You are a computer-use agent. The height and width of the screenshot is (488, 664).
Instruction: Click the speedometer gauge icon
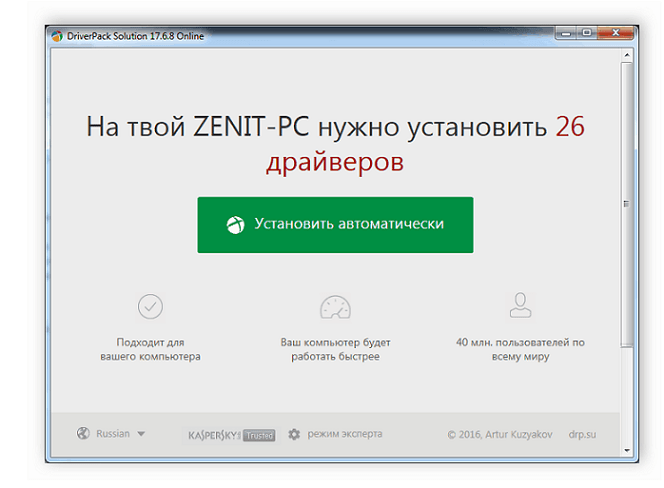pos(335,307)
